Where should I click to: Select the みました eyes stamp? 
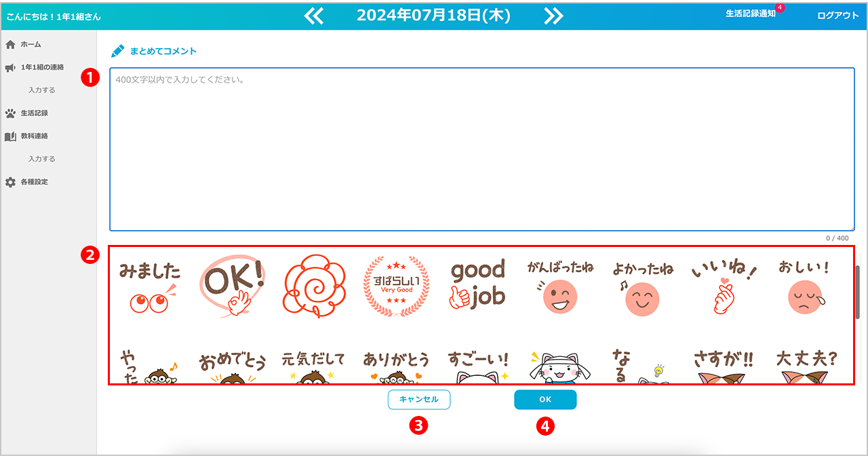(150, 288)
